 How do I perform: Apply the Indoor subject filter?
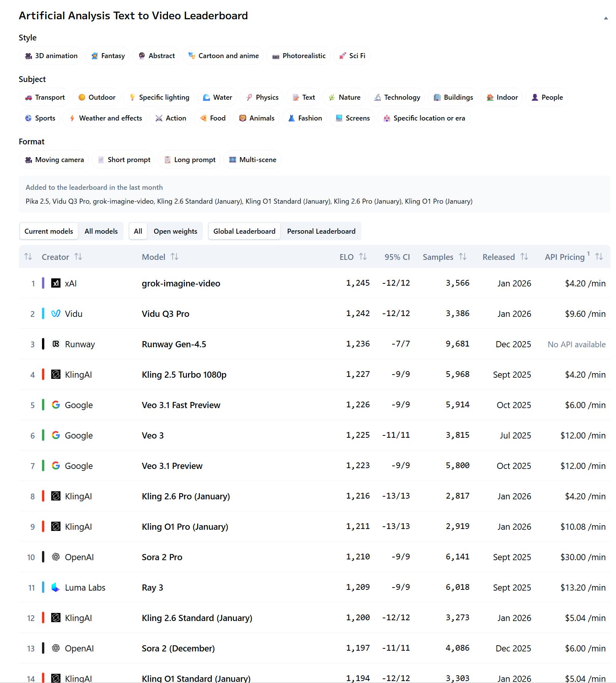tap(502, 97)
